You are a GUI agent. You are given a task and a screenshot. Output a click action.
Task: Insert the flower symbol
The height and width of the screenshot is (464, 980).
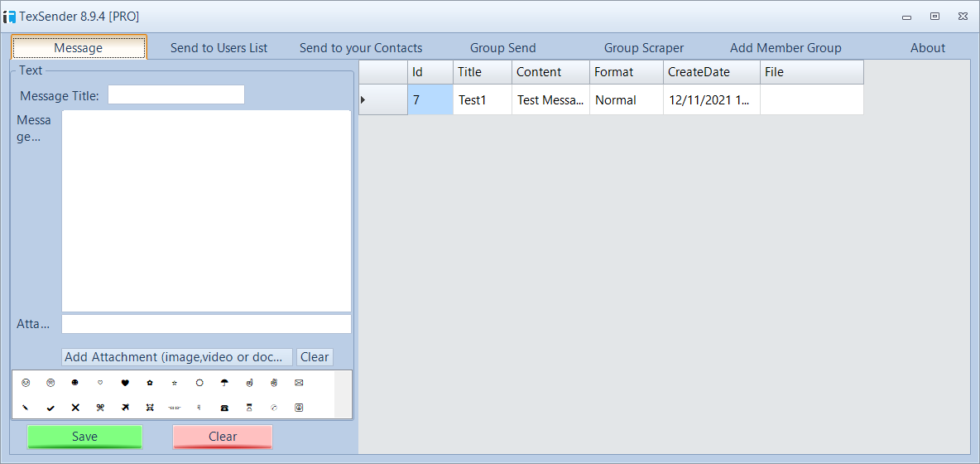tap(149, 382)
